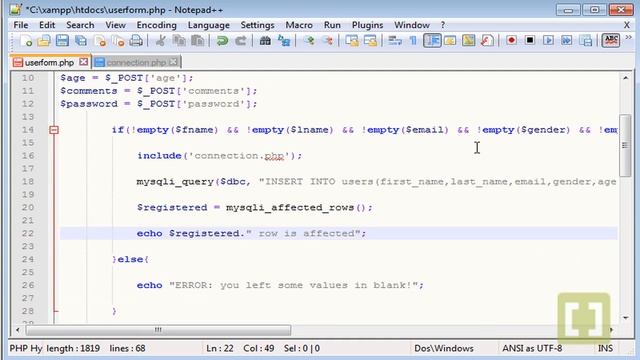The width and height of the screenshot is (640, 360).
Task: Open the Settings menu
Action: [257, 25]
